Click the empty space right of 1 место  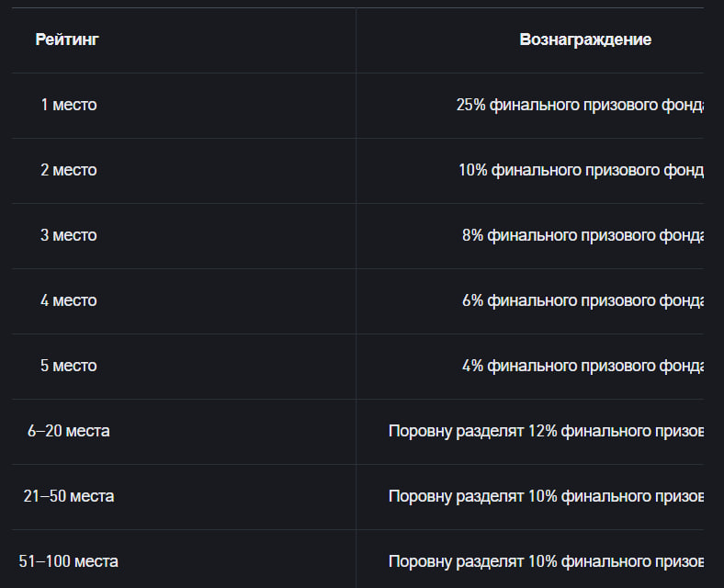pos(226,106)
